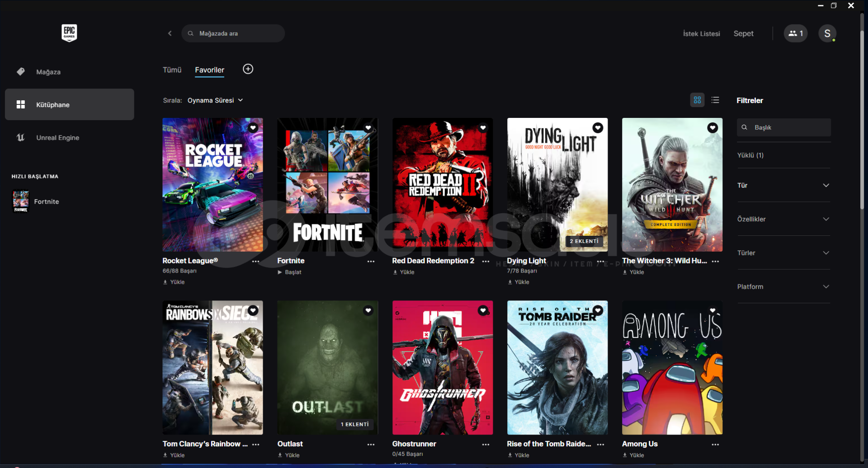The height and width of the screenshot is (468, 868).
Task: Click the 2 EKLENTİ badge on Dying Light
Action: click(584, 241)
